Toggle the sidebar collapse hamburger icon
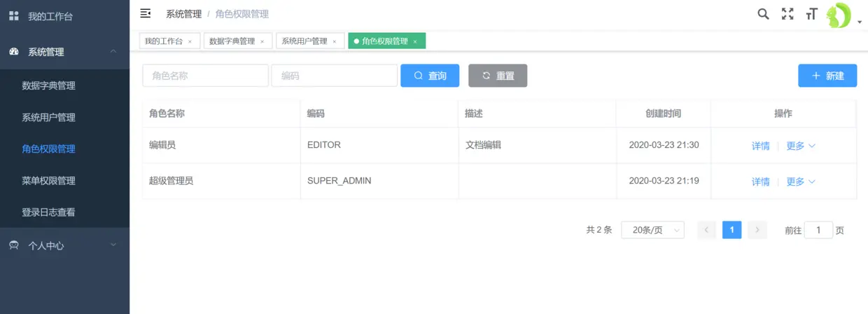Image resolution: width=868 pixels, height=314 pixels. pos(146,13)
